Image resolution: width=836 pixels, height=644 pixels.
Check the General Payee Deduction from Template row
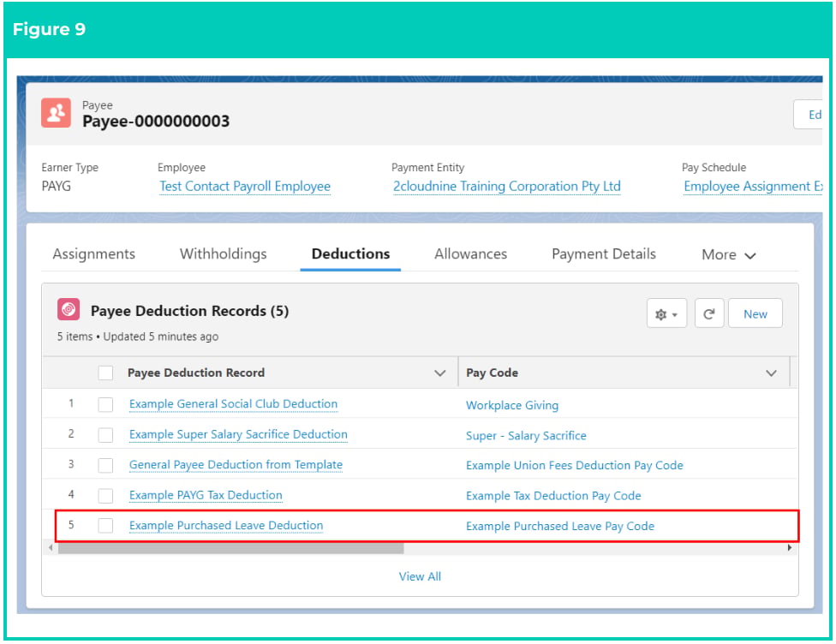coord(105,465)
